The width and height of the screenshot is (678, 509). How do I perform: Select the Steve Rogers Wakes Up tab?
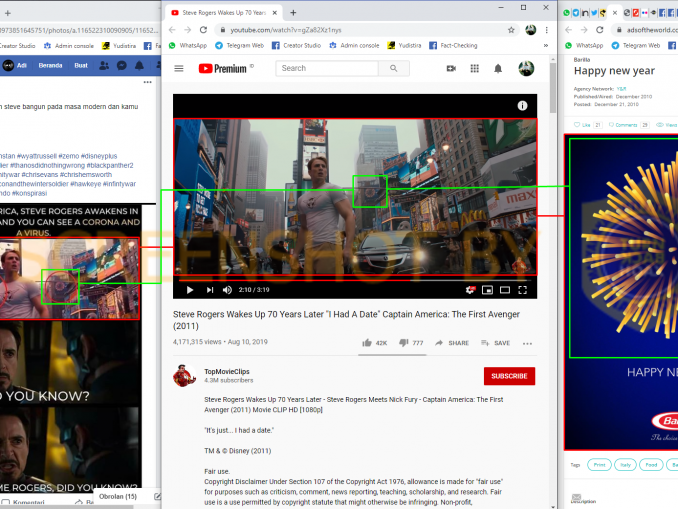point(224,13)
